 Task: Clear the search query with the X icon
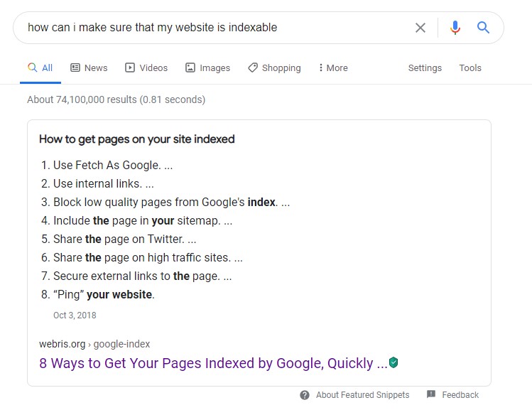(x=420, y=28)
